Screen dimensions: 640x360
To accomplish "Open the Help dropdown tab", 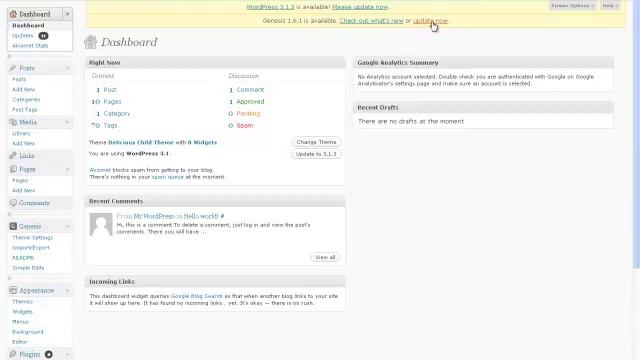I will (x=610, y=6).
